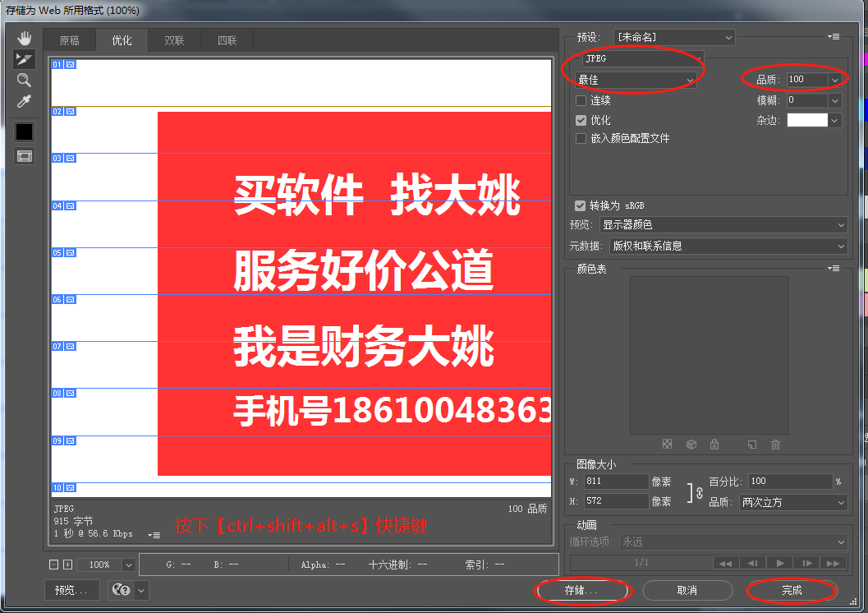Click the delete color trash icon

click(x=775, y=444)
